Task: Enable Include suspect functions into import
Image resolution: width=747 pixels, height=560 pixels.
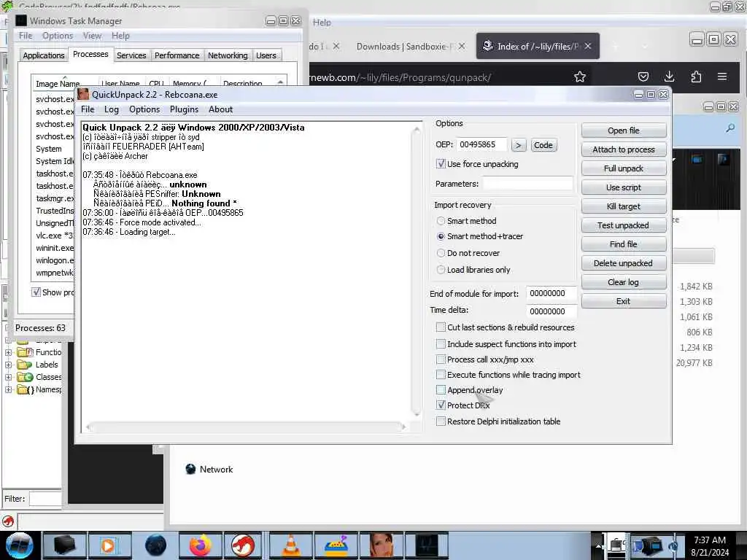Action: pos(441,344)
